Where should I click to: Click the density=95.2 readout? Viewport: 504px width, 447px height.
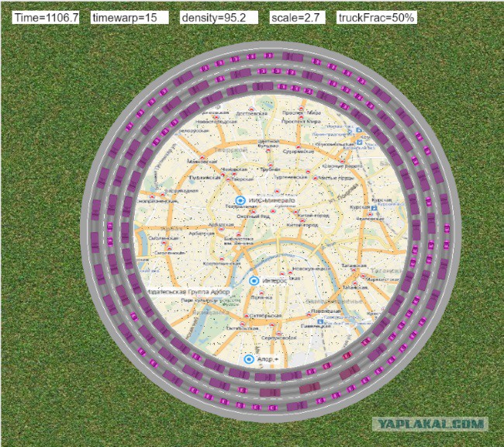219,17
